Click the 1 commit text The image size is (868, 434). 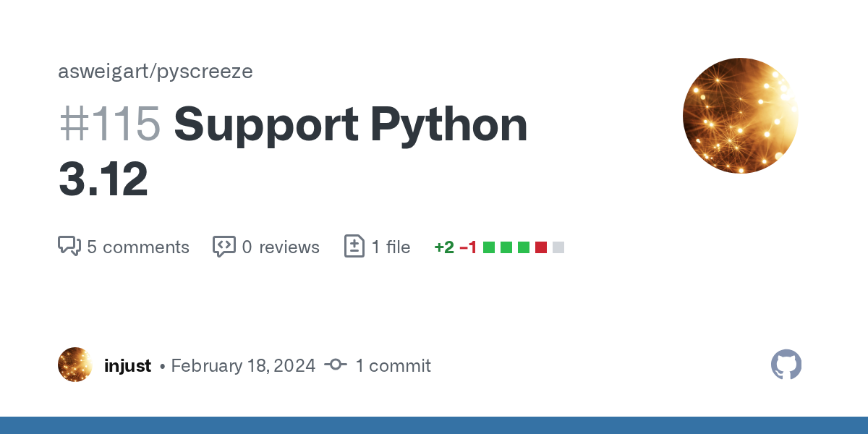pyautogui.click(x=393, y=366)
